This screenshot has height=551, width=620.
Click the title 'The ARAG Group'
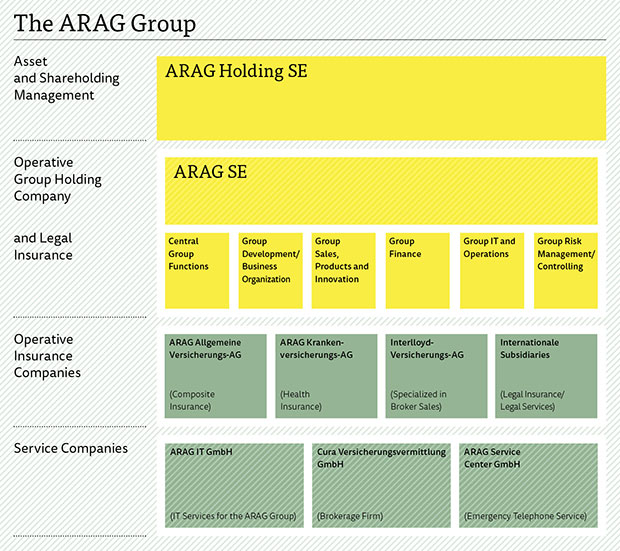(x=105, y=23)
